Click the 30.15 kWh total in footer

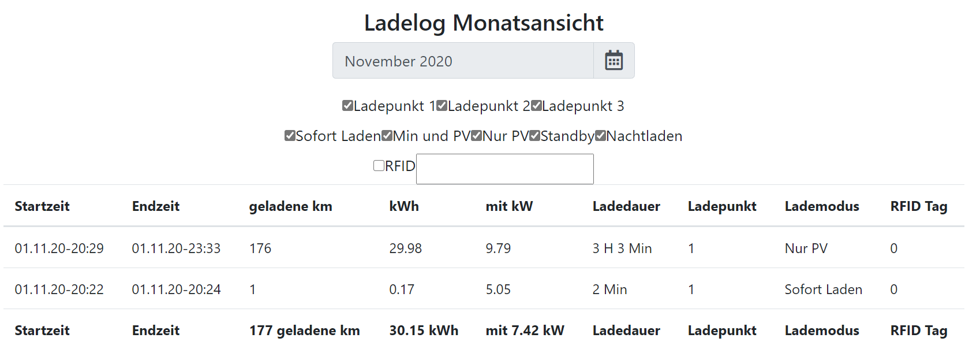[x=424, y=331]
